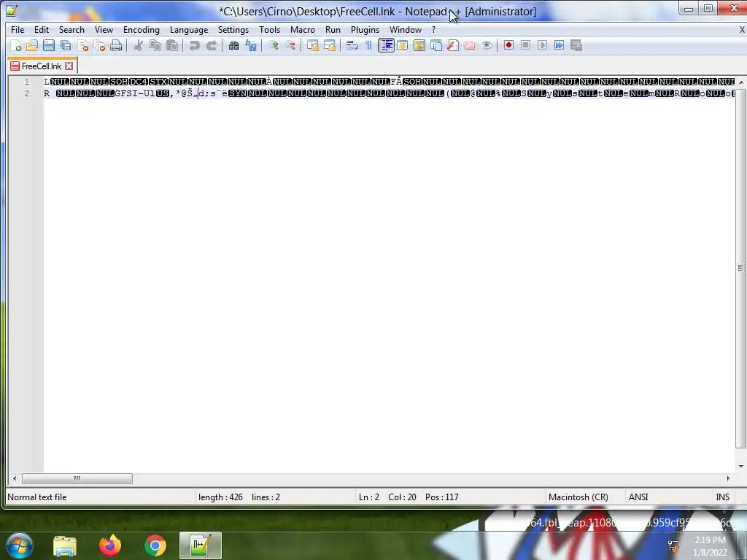Open the Document Map icon
Viewport: 747px width, 560px height.
point(419,46)
